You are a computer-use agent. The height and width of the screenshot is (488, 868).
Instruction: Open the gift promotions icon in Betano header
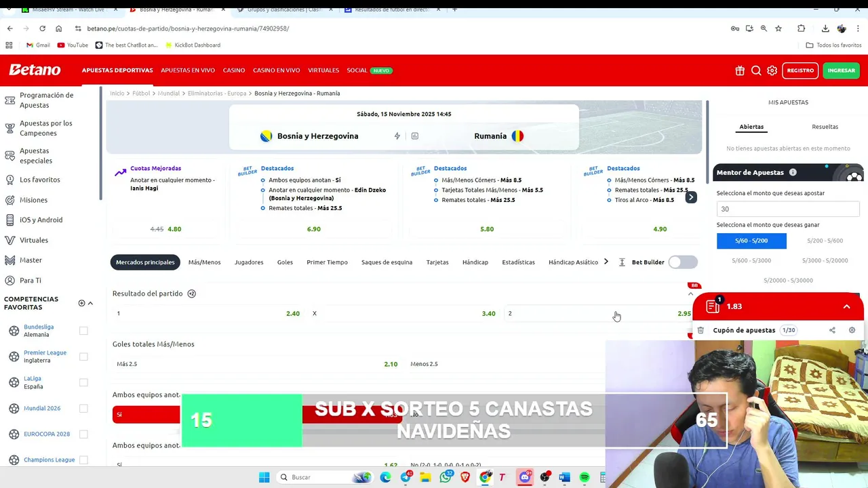coord(740,70)
